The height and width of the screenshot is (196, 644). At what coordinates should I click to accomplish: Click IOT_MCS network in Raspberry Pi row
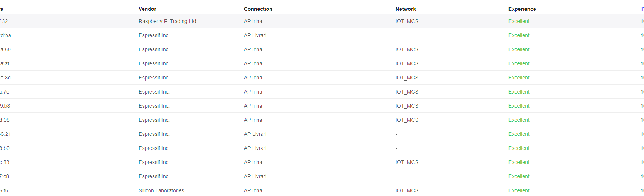pyautogui.click(x=407, y=21)
